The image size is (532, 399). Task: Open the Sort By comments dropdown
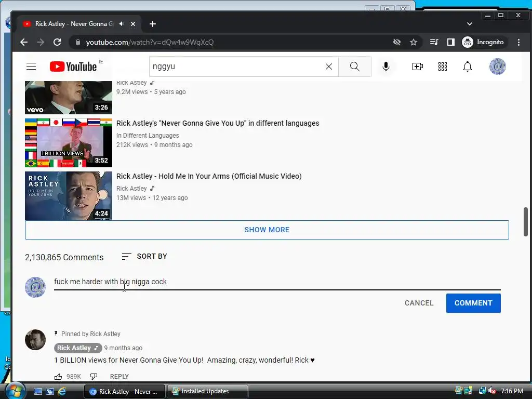point(144,257)
